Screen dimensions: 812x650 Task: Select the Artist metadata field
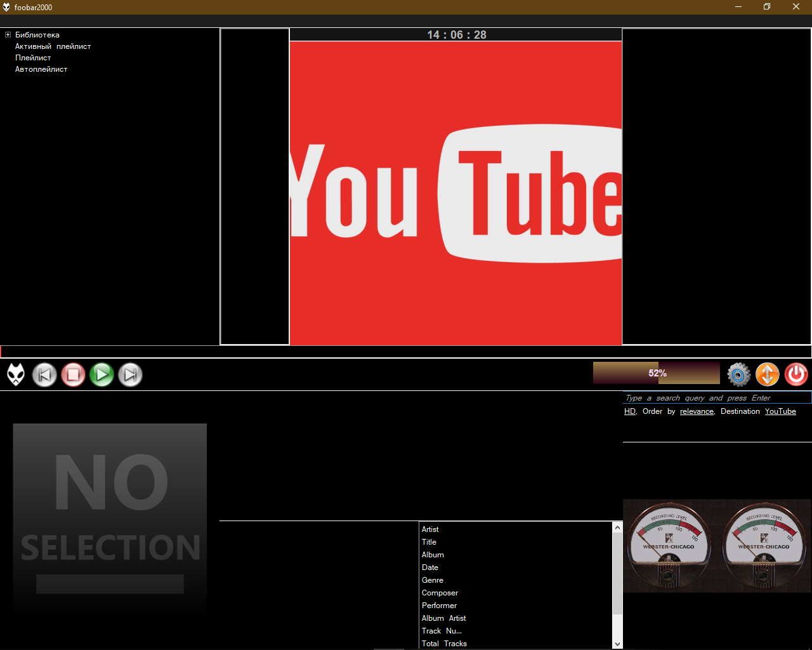click(x=430, y=529)
